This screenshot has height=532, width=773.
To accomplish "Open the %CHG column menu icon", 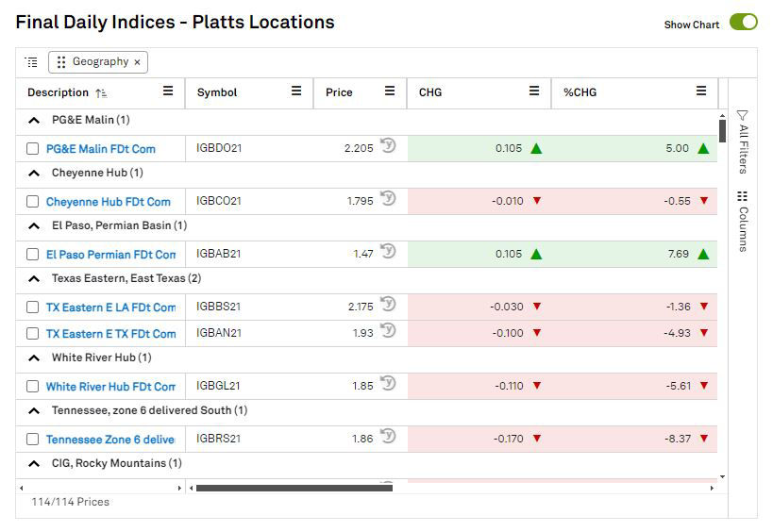I will (701, 91).
